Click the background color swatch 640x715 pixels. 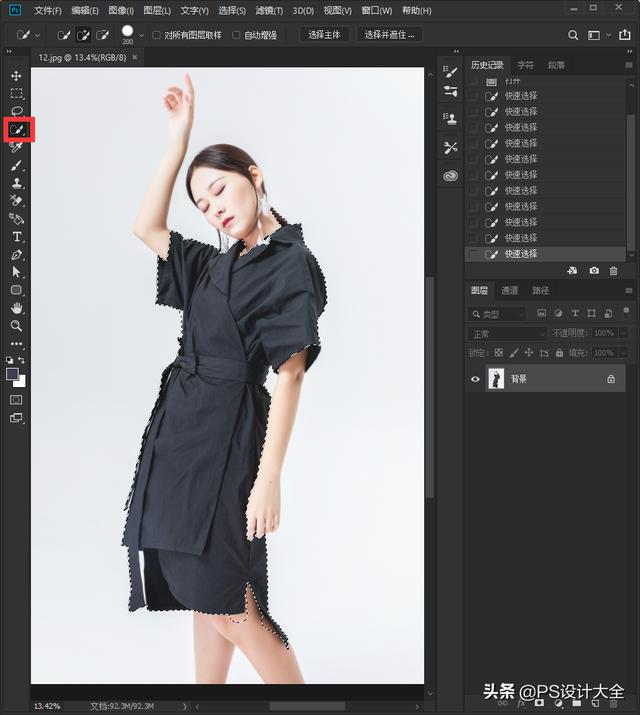[21, 382]
